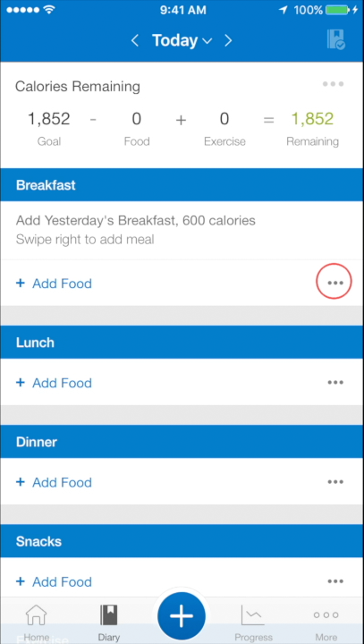The height and width of the screenshot is (644, 364).
Task: Tap the big blue plus button
Action: 182,616
